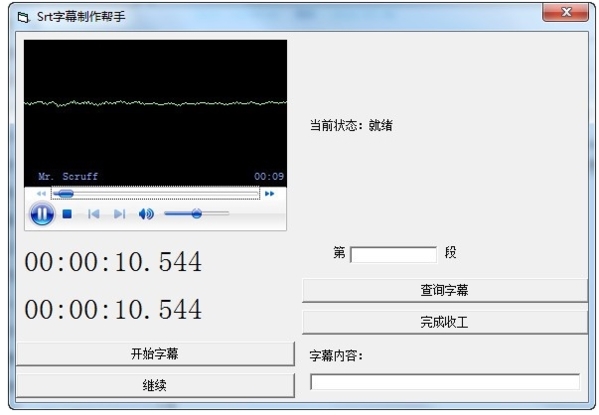Pause playback in the media player
599x415 pixels.
click(42, 214)
